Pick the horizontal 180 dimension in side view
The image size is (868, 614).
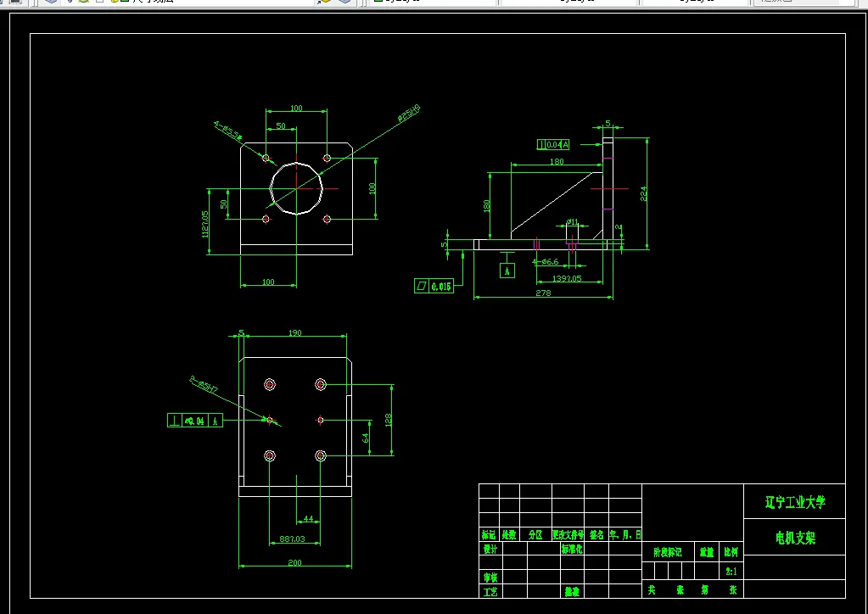click(557, 161)
